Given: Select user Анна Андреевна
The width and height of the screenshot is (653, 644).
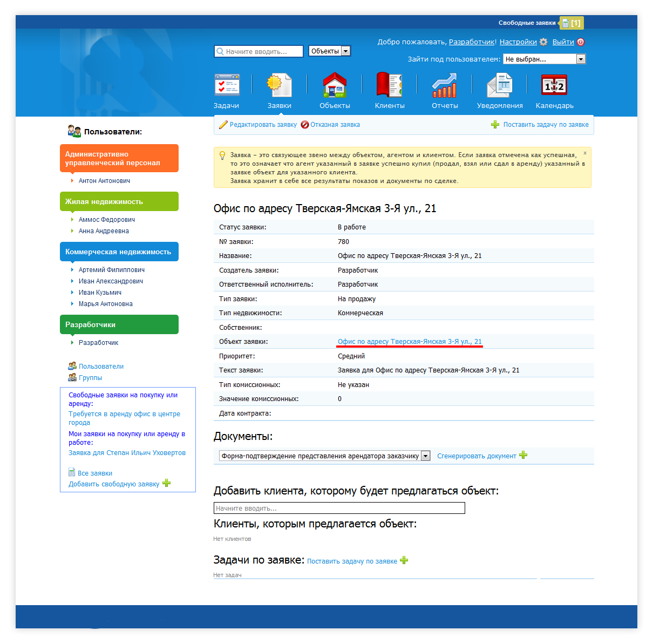Looking at the screenshot, I should point(104,231).
